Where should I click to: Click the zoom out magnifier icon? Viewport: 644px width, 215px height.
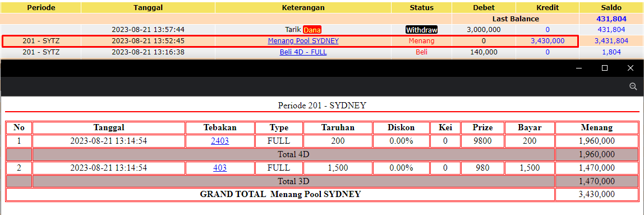(x=633, y=86)
